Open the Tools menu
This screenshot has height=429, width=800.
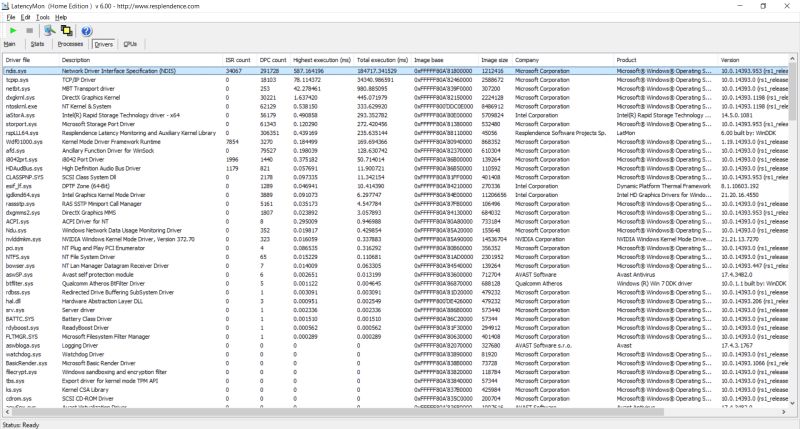click(43, 17)
